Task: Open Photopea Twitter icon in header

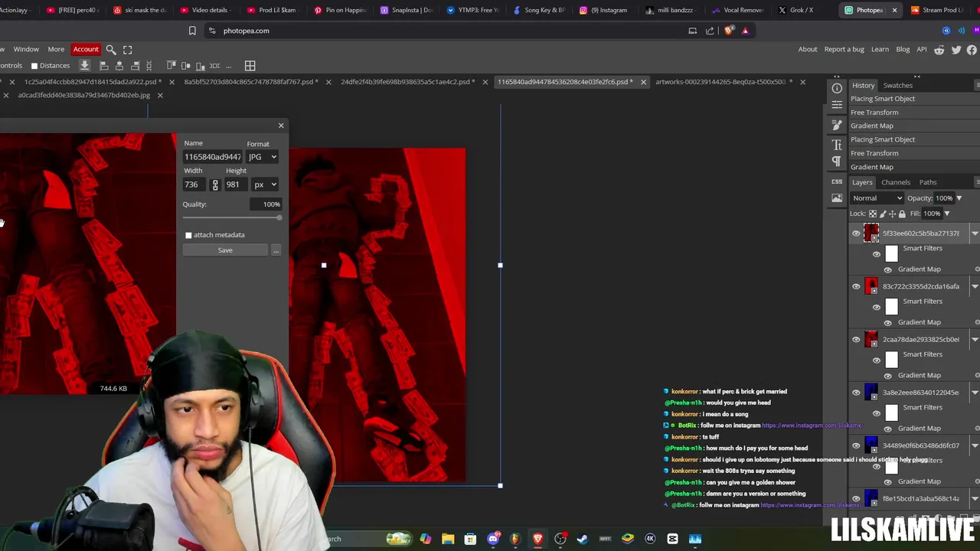Action: click(x=956, y=50)
